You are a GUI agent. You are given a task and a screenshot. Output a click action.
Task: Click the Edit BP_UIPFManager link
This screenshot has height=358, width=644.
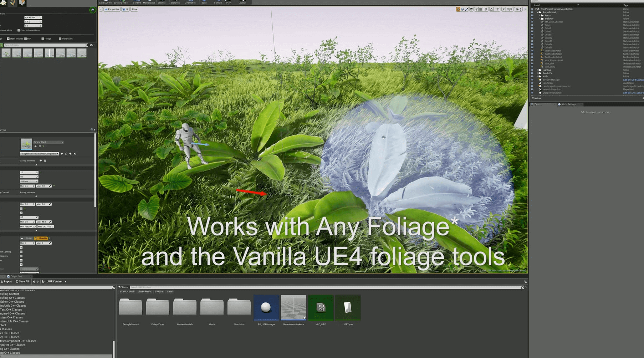point(633,80)
